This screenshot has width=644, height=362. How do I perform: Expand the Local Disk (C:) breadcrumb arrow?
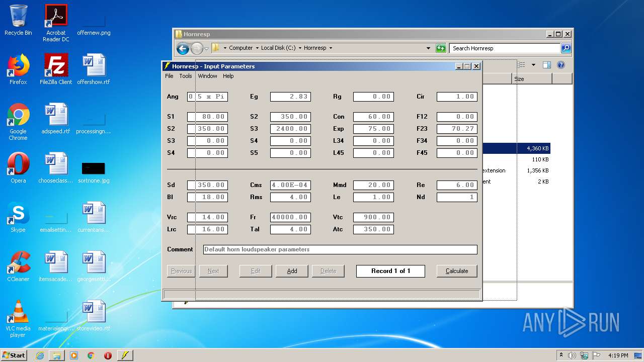tap(300, 48)
